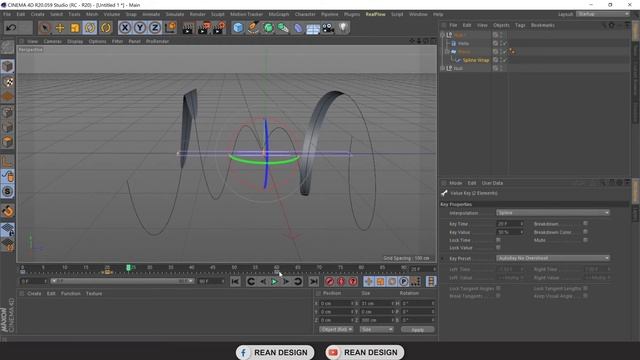Screen dimensions: 640x360
Task: Add a Cube primitive object
Action: (x=238, y=28)
